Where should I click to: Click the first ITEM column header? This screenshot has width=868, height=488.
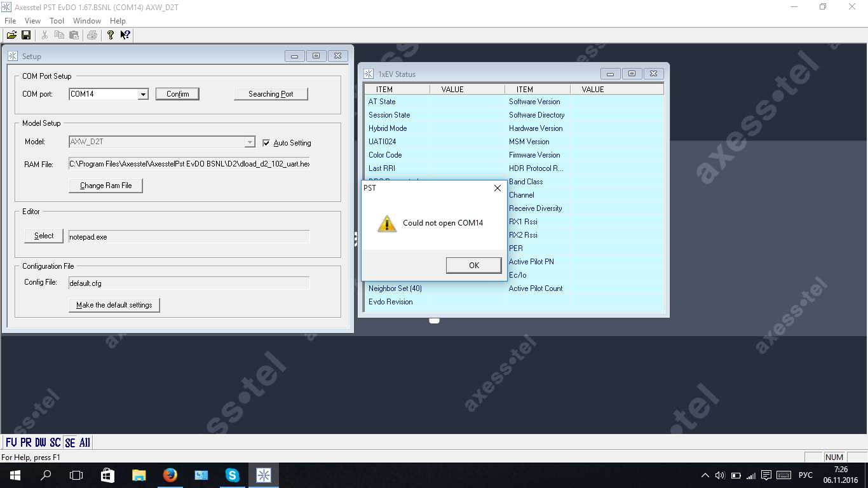(397, 90)
